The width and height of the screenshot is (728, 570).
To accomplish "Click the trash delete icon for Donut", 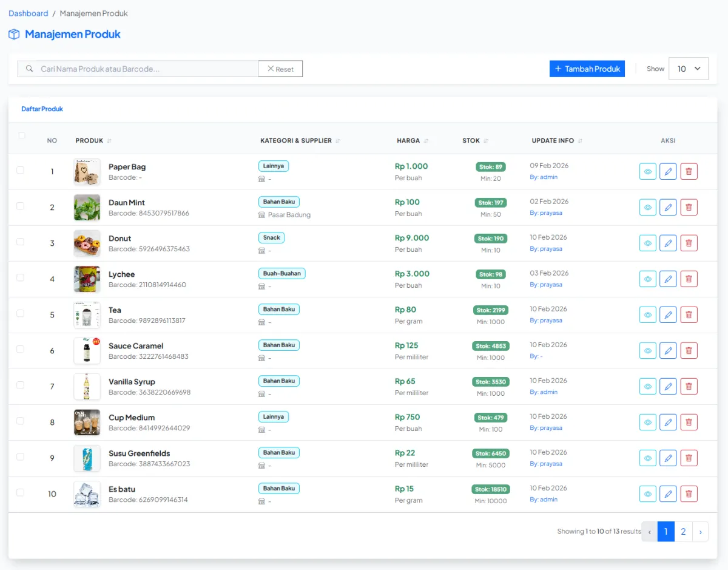I will click(x=689, y=243).
